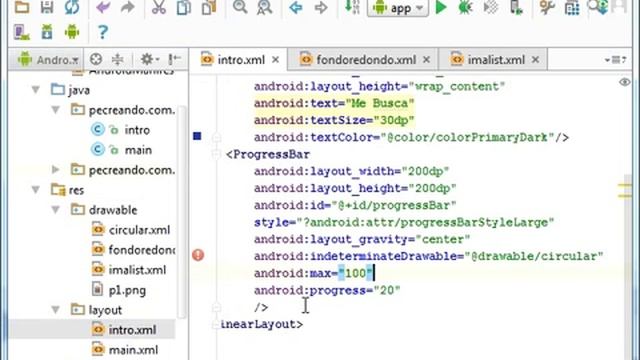The width and height of the screenshot is (640, 360).
Task: Click the Attach debugger to process icon
Action: tap(516, 7)
